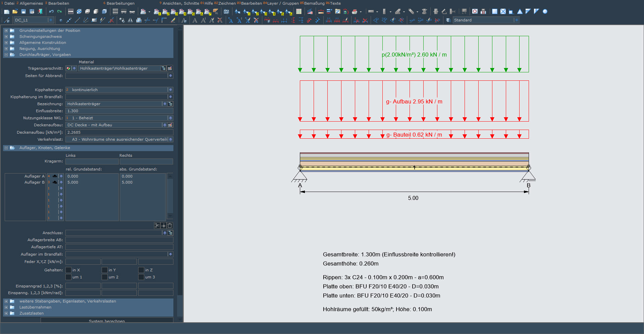Viewport: 644px width, 334px height.
Task: Click the Open folder icon
Action: (x=15, y=11)
